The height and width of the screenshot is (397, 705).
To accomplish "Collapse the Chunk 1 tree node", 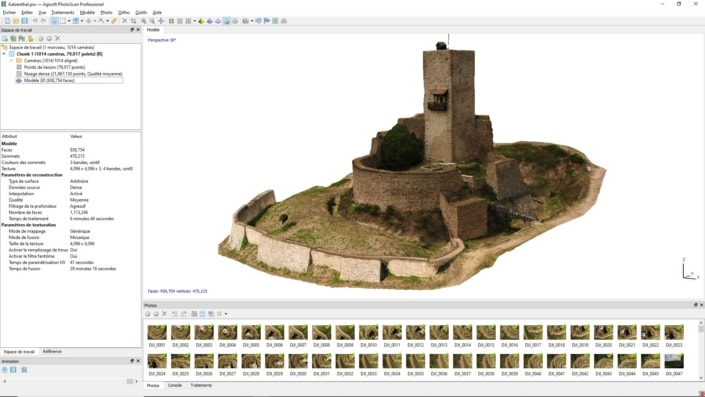I will pos(4,54).
